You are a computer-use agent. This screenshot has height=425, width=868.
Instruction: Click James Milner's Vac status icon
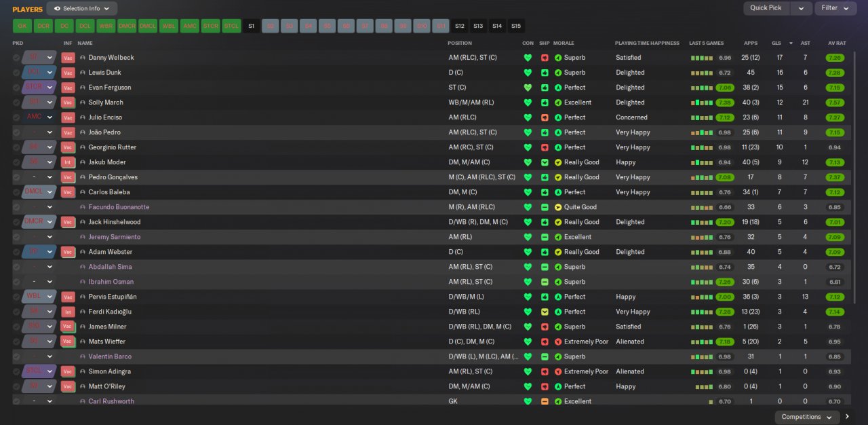68,327
